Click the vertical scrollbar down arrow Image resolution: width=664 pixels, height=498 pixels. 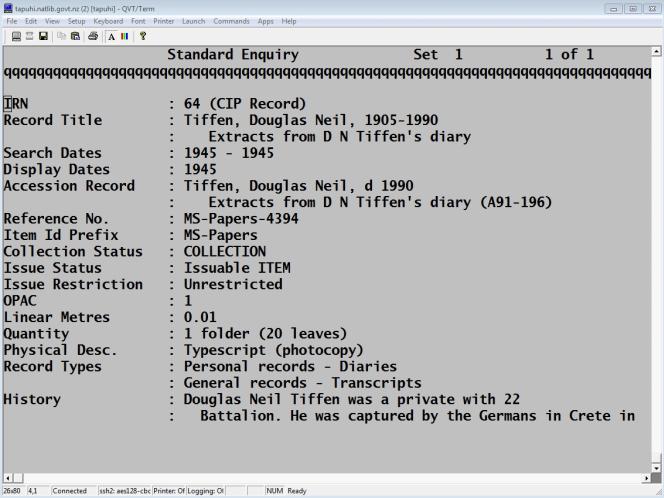pyautogui.click(x=656, y=468)
